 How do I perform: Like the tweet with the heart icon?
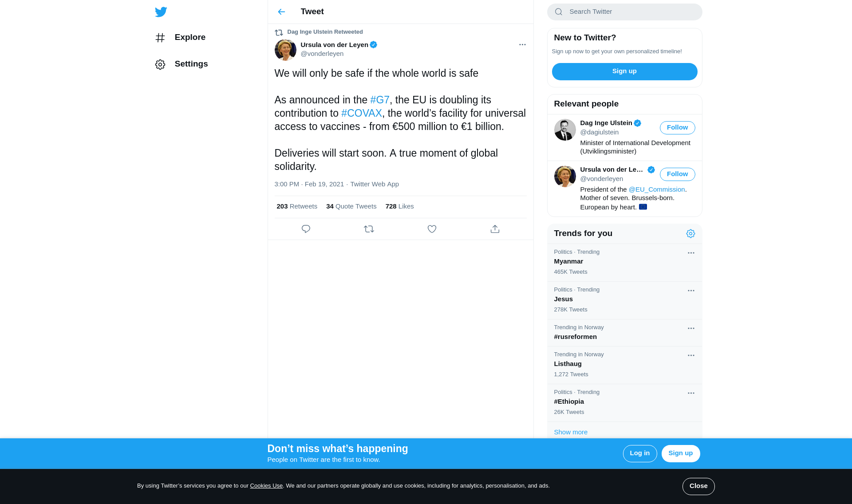(x=432, y=229)
